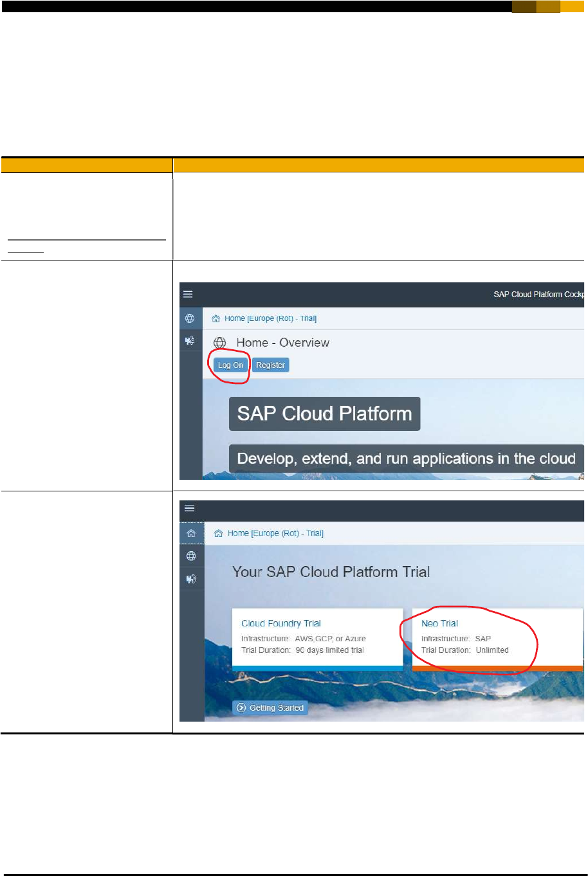The width and height of the screenshot is (588, 876).
Task: Open hamburger menu in Home - Overview screenshot
Action: tap(188, 294)
